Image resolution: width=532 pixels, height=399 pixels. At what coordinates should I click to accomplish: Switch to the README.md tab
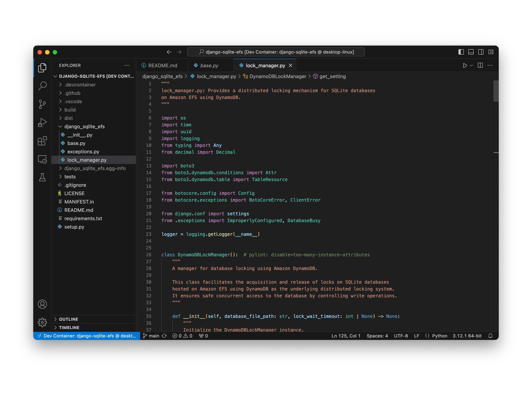(162, 65)
